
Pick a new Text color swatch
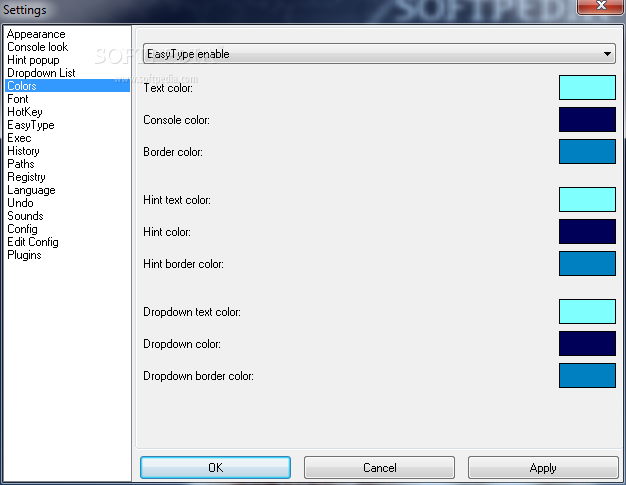click(587, 87)
